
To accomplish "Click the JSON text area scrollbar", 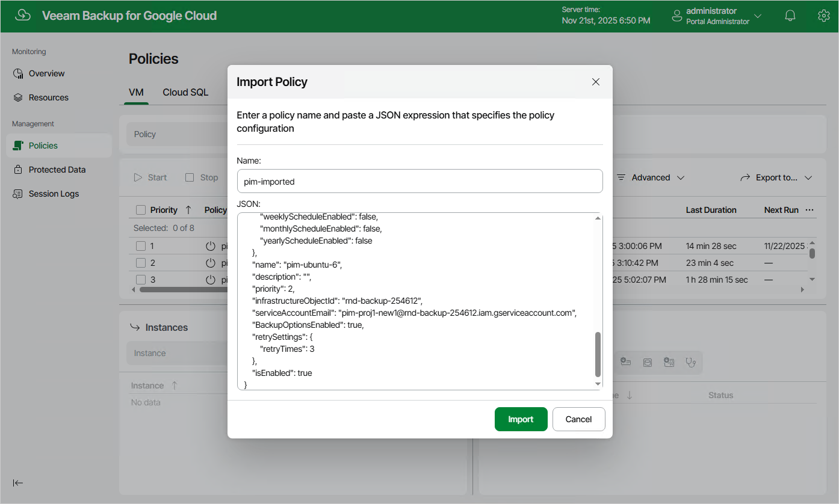I will point(598,355).
